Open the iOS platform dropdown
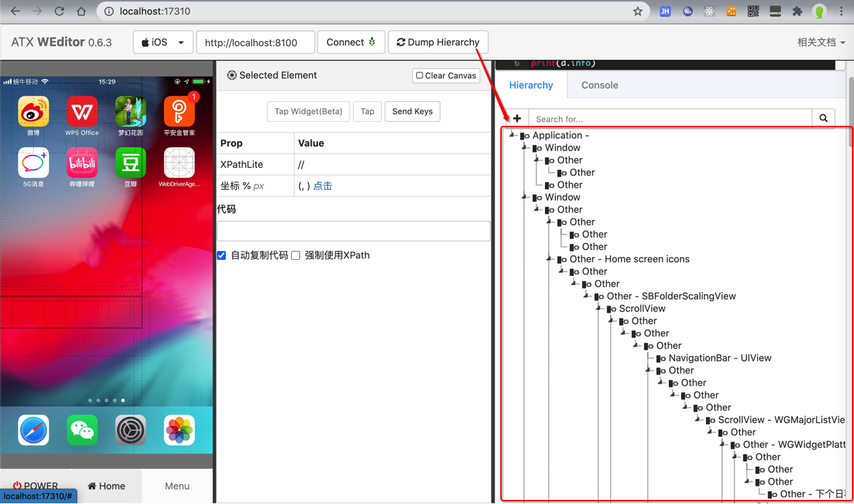This screenshot has height=504, width=854. tap(162, 42)
